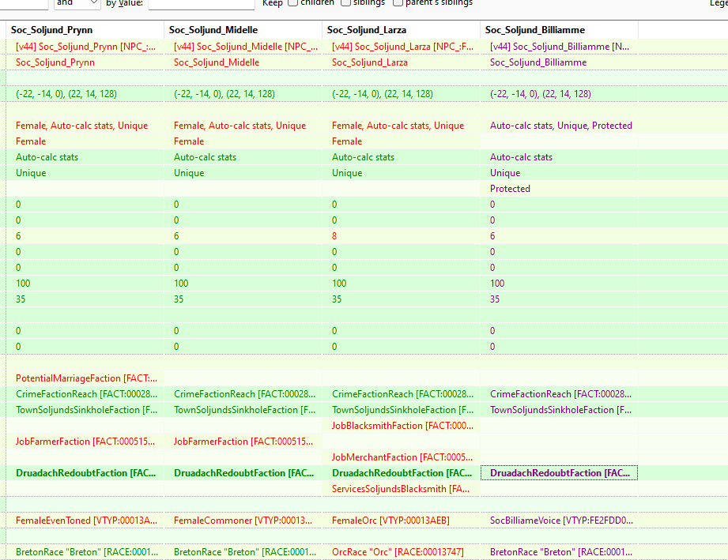
Task: Click the value "6" in the Billiamme column
Action: tap(559, 235)
